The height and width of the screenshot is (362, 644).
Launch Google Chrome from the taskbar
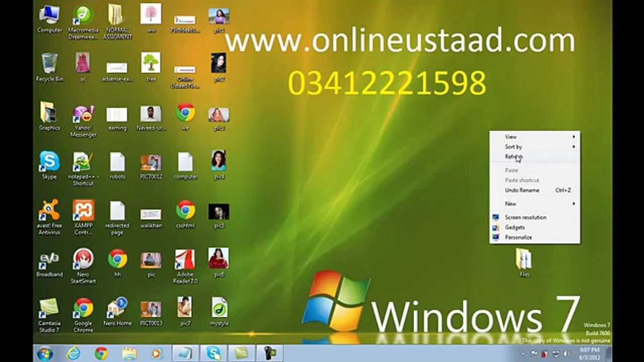point(101,353)
